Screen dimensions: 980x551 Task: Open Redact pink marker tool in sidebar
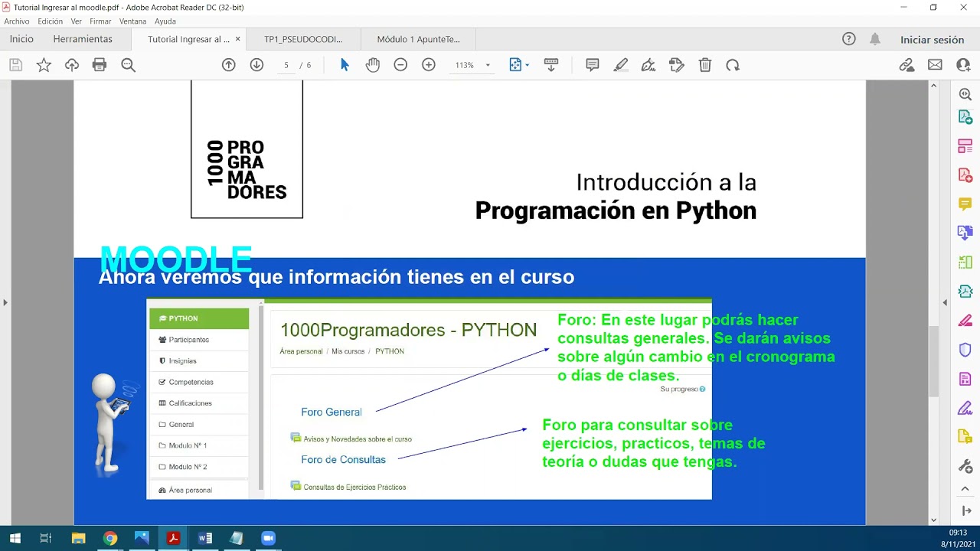(x=965, y=320)
